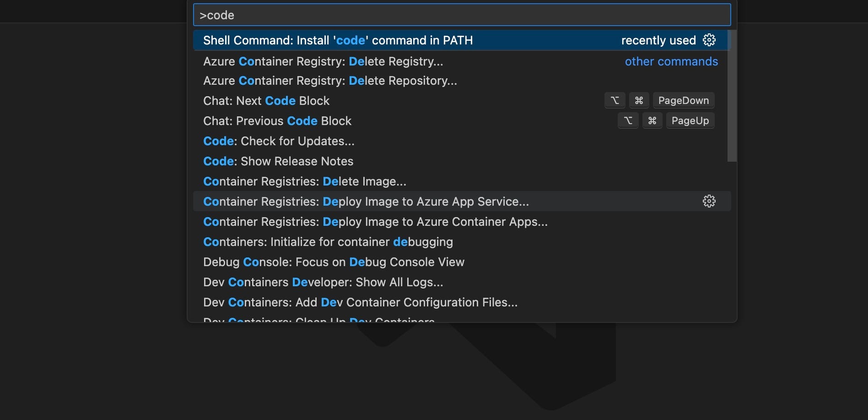Screen dimensions: 868x420
Task: Run Code: Check for Updates
Action: click(279, 141)
